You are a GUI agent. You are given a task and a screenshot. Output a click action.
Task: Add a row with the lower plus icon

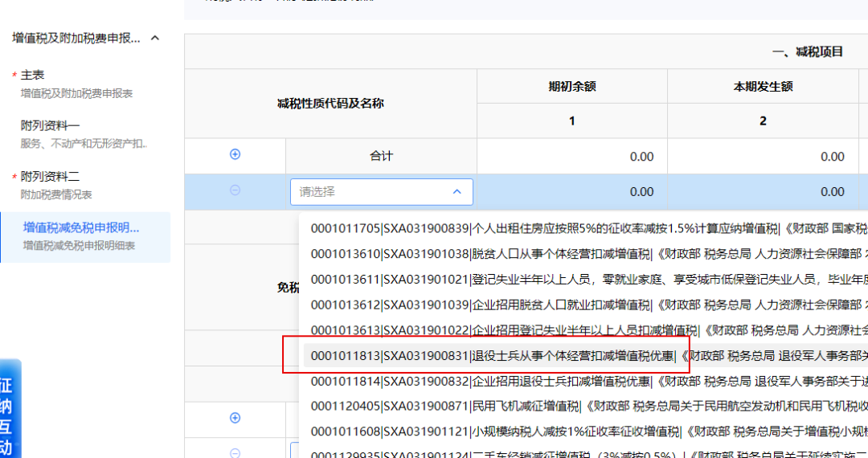point(235,418)
